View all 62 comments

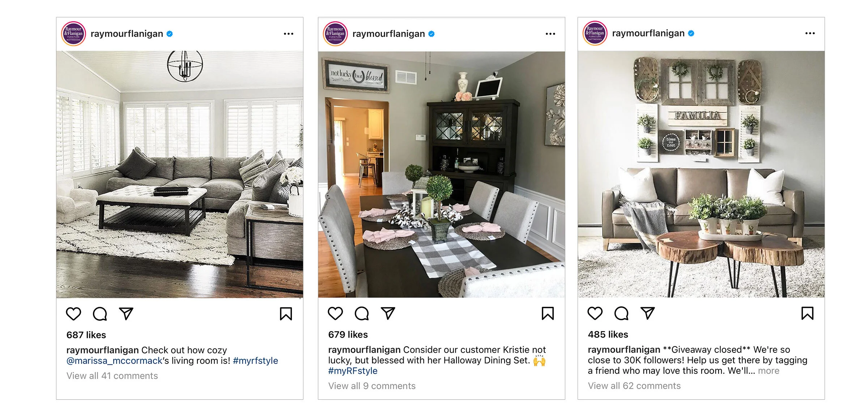pyautogui.click(x=634, y=386)
